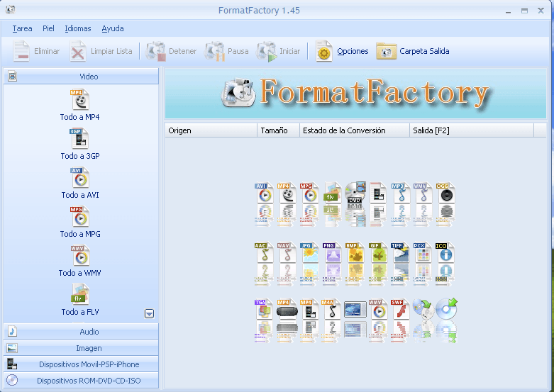Choose the Todo a AVI converter
Screen dimensions: 554x392
[80, 183]
